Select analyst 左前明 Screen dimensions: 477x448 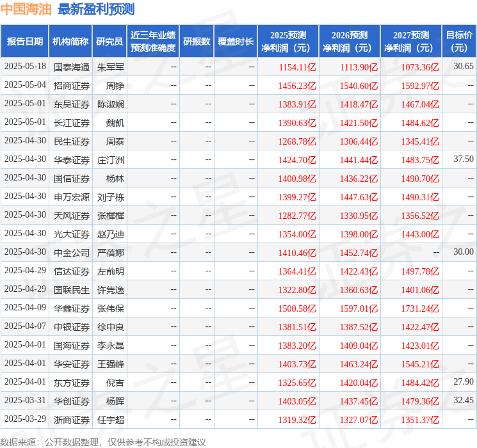[111, 271]
